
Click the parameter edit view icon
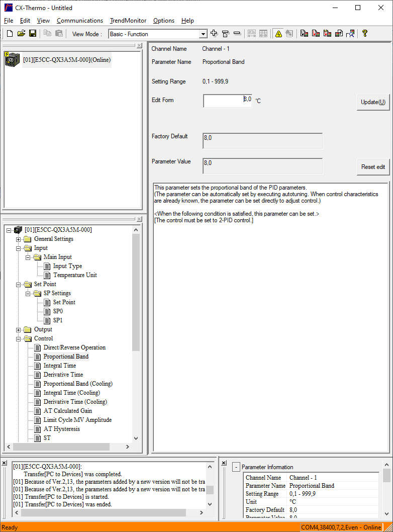coord(252,33)
